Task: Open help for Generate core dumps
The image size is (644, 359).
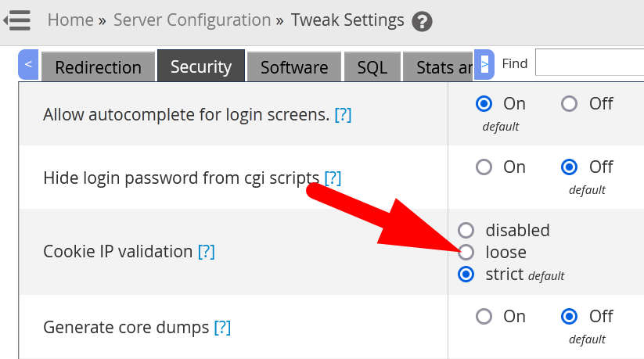Action: pos(222,327)
